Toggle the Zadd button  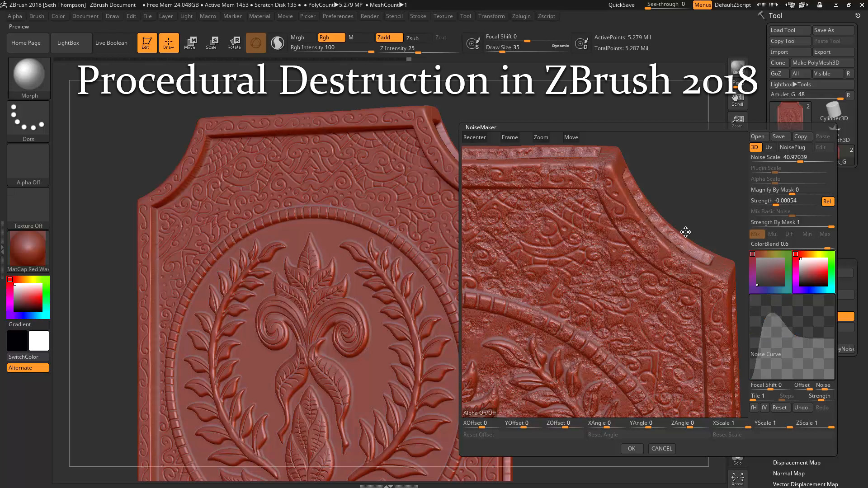[x=389, y=38]
